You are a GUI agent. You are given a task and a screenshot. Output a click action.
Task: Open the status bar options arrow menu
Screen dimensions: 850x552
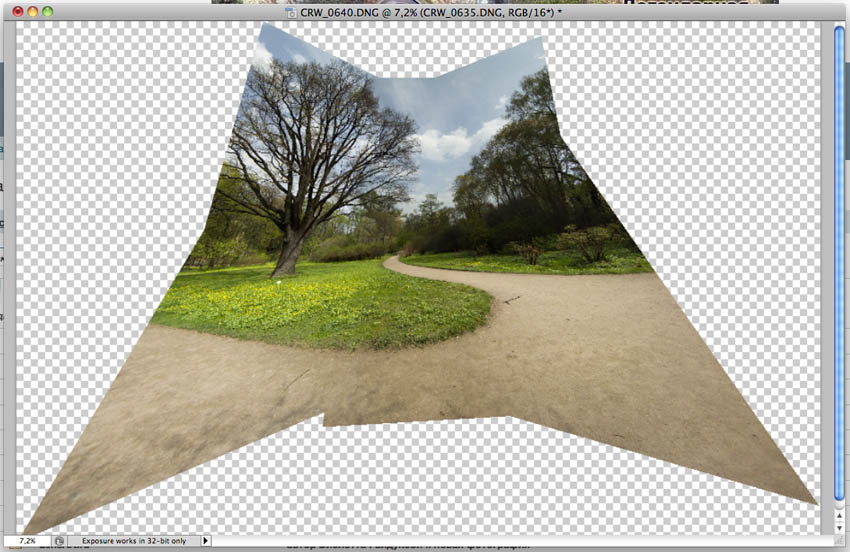(x=206, y=541)
